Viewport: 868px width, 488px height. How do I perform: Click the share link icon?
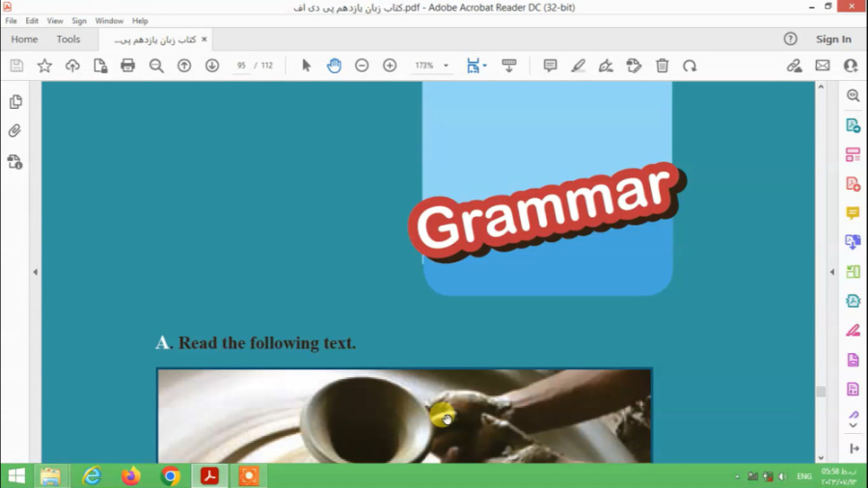click(x=795, y=66)
